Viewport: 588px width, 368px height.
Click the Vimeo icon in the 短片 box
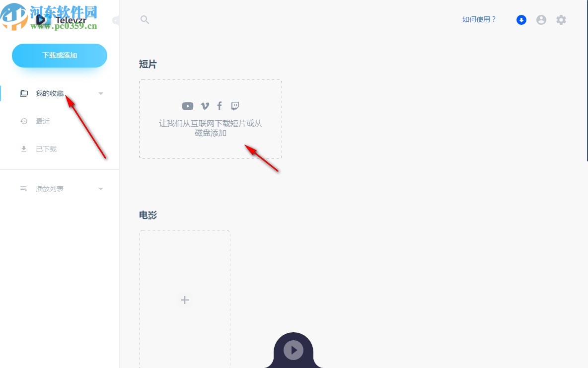point(205,106)
